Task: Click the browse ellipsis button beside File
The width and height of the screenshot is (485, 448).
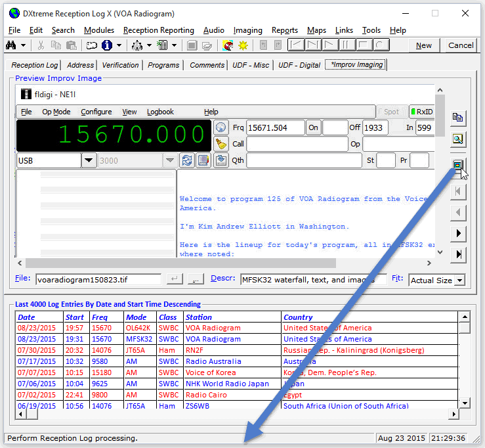Action: (x=196, y=279)
